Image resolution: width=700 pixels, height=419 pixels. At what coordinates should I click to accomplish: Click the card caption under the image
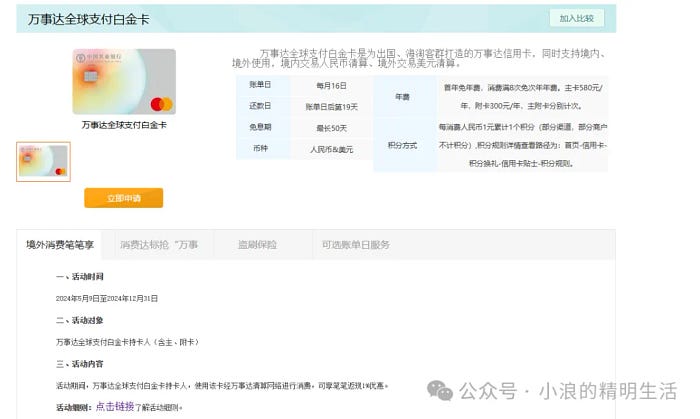tap(124, 125)
